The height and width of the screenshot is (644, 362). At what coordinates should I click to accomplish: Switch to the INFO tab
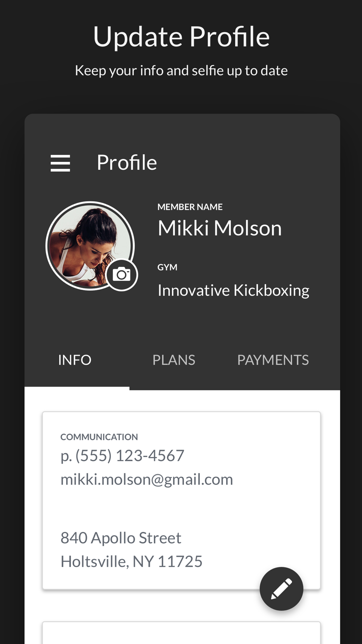[75, 360]
